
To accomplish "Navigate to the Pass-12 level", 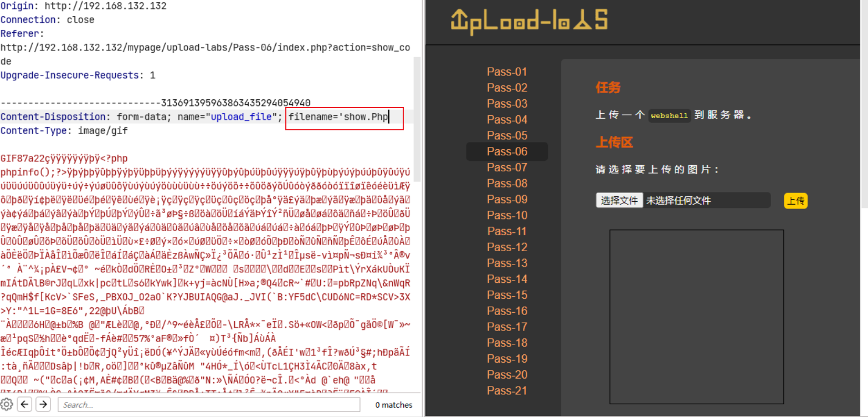I will pos(507,247).
